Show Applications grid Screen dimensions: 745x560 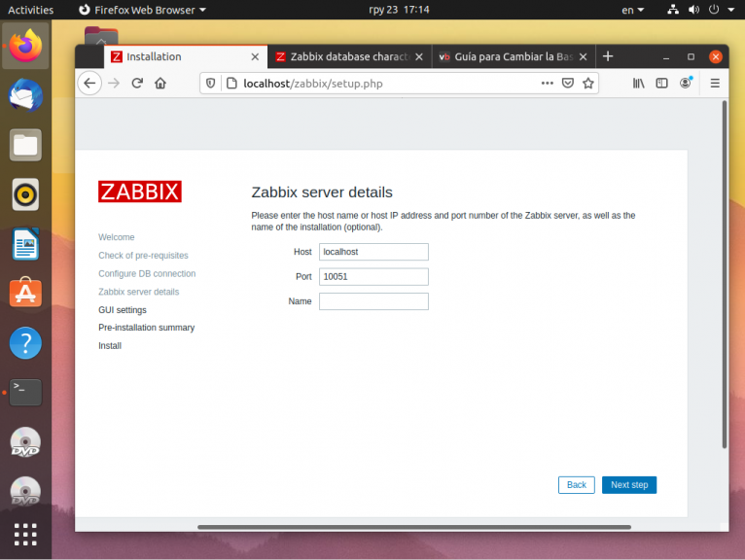point(25,535)
